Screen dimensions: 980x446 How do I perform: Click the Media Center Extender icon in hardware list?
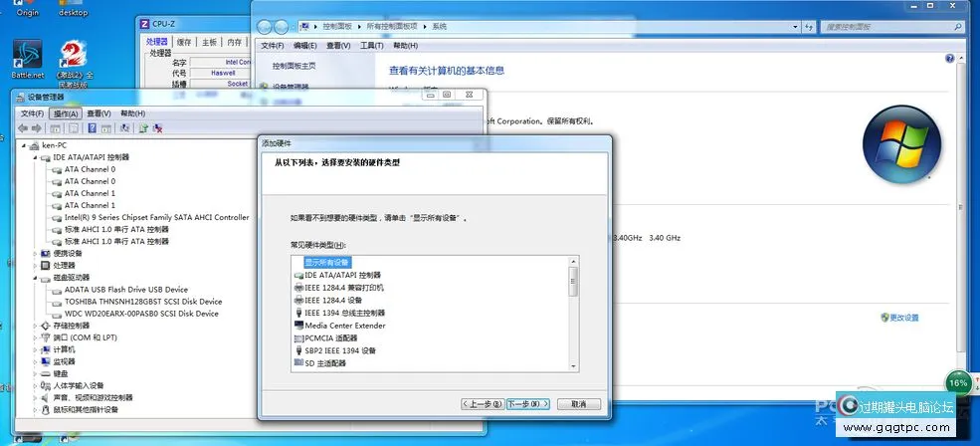[299, 326]
